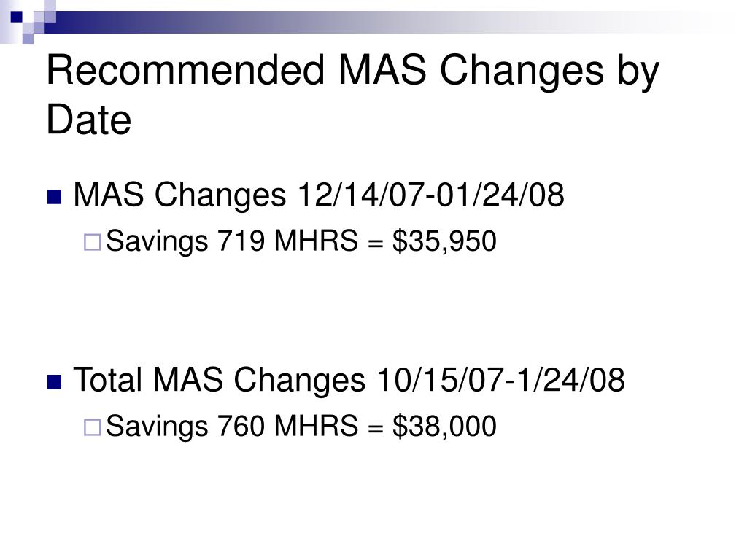
Task: Click '719 MHRS' in the first savings line
Action: coord(287,241)
